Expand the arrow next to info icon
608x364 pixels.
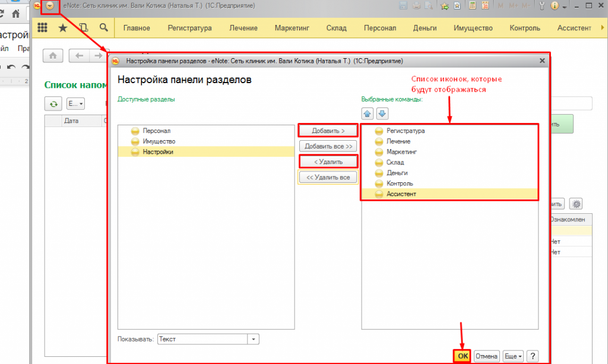565,7
